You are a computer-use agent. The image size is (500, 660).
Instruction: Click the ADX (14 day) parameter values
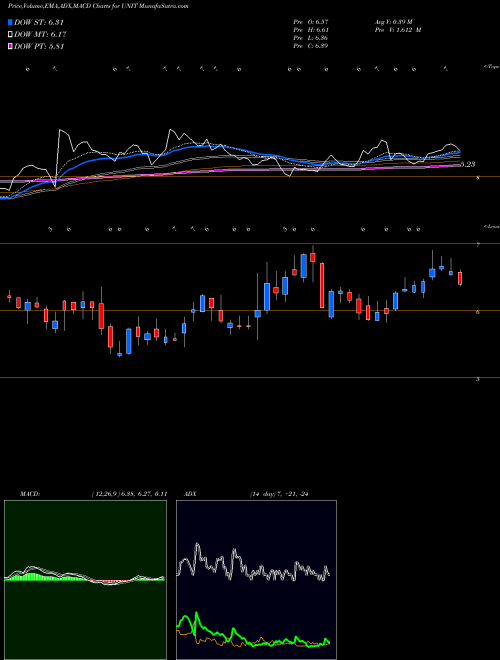pyautogui.click(x=279, y=494)
